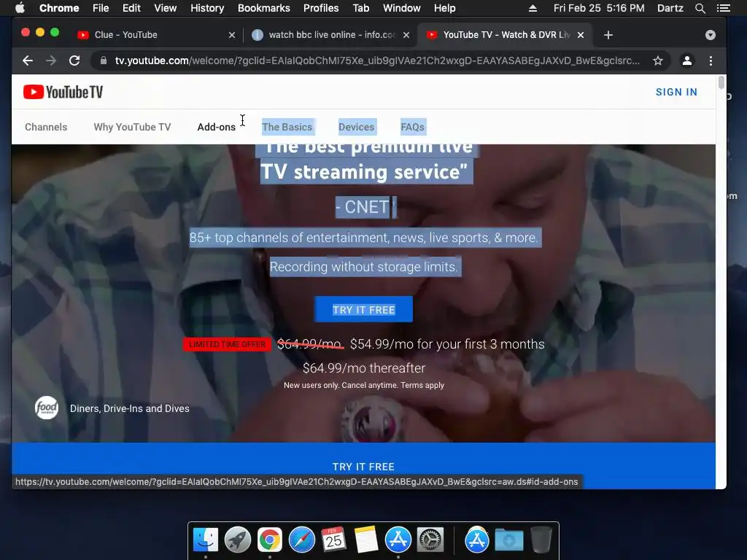Open Chrome three-dot menu
This screenshot has width=747, height=560.
tap(711, 61)
